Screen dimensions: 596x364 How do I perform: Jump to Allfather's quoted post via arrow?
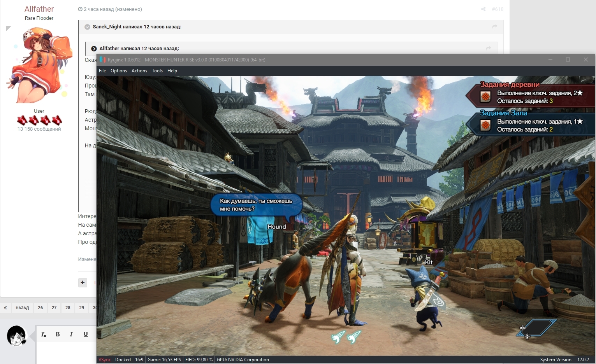488,48
